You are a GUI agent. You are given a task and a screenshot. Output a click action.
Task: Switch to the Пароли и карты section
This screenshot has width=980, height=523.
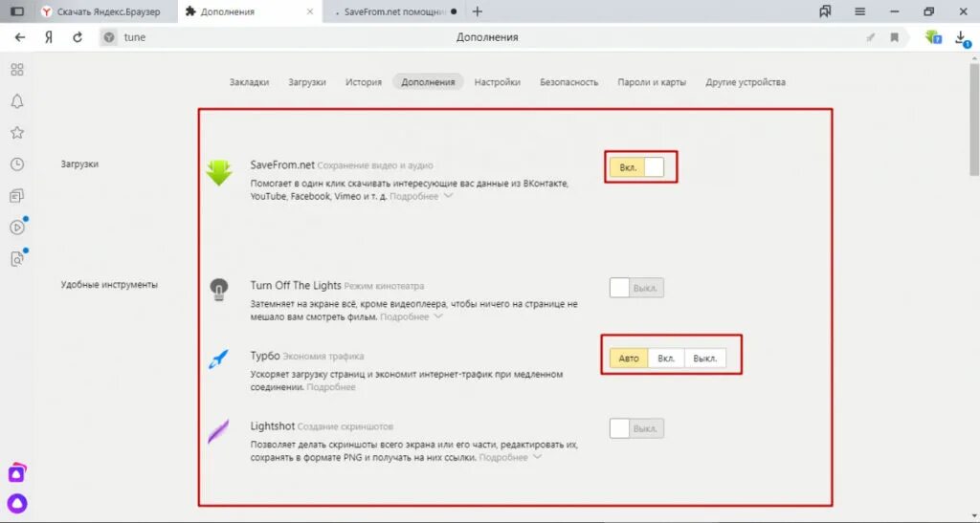coord(652,82)
